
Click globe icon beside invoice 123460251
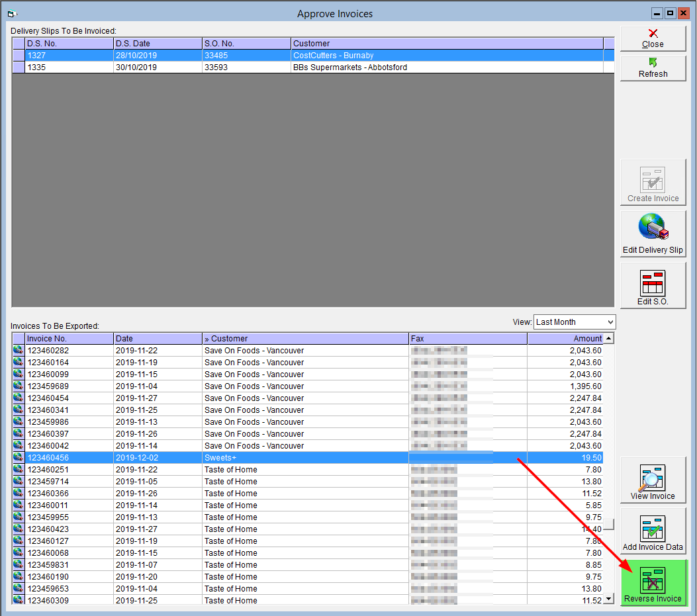pos(19,469)
